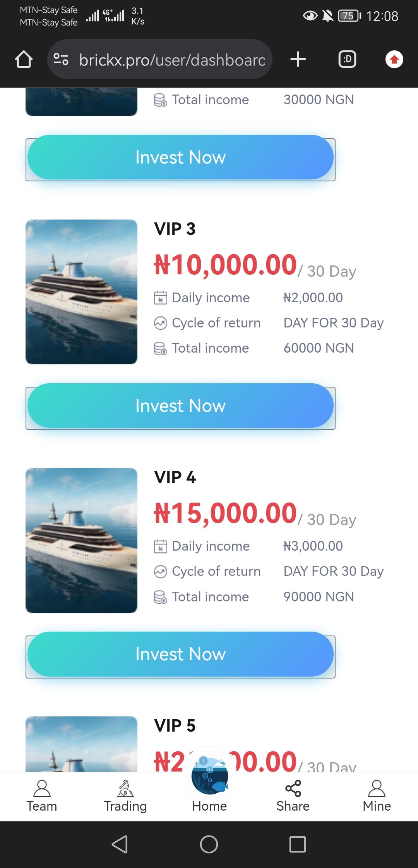The width and height of the screenshot is (418, 868).
Task: Tap the Invest Now button above VIP 3
Action: [x=180, y=157]
